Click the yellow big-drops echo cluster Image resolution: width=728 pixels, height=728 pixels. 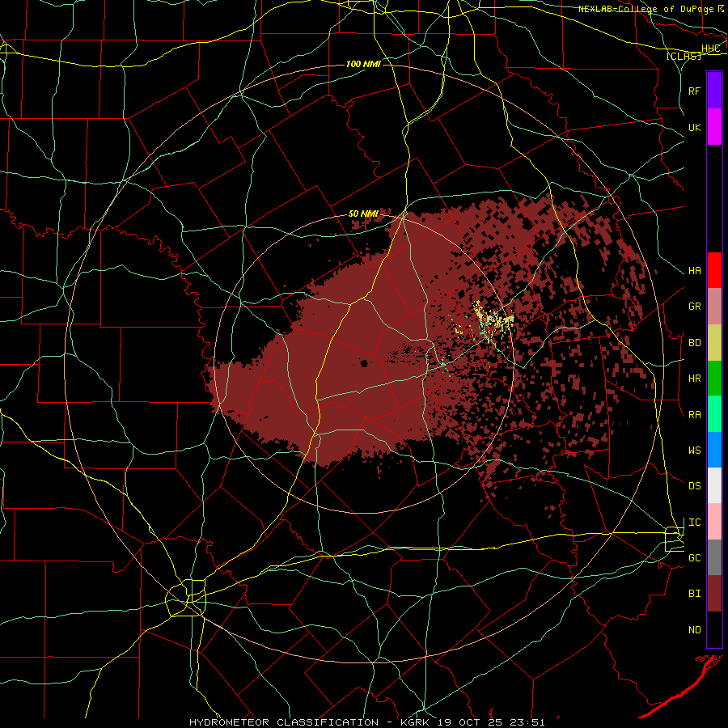[493, 321]
